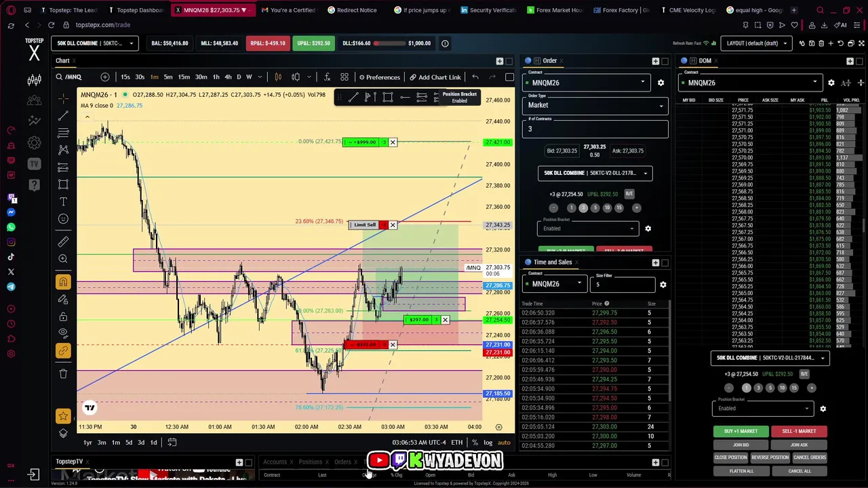Expand the Order Type Market dropdown
Screen dimensions: 868x488
tap(595, 105)
